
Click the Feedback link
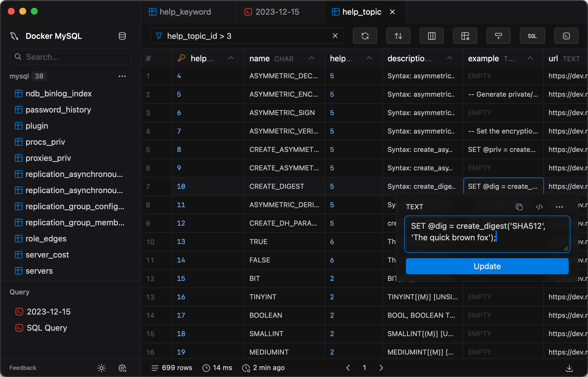pyautogui.click(x=23, y=368)
